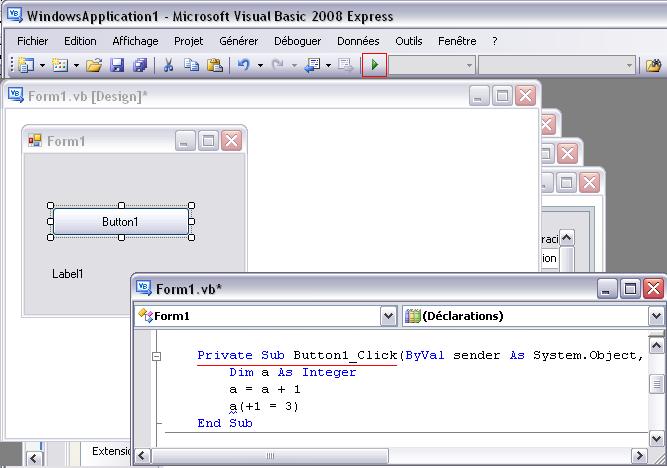Screen dimensions: 667x468
Task: Minimize the Form1.vb code window
Action: tap(607, 289)
